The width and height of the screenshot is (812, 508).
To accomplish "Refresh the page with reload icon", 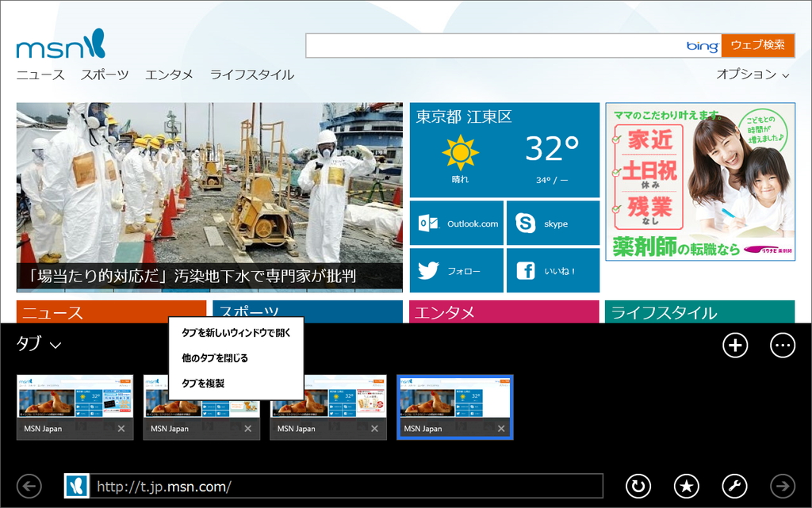I will click(638, 487).
